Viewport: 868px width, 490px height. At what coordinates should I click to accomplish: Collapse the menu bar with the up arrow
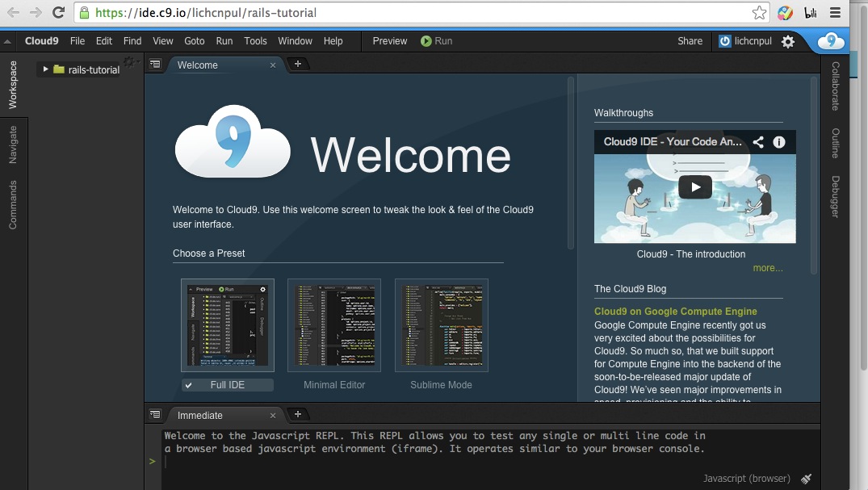pyautogui.click(x=7, y=41)
